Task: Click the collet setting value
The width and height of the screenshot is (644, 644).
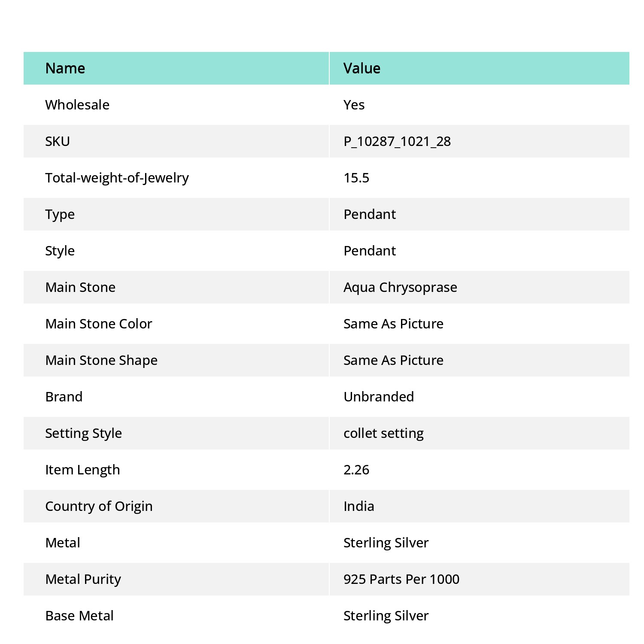Action: click(x=383, y=434)
